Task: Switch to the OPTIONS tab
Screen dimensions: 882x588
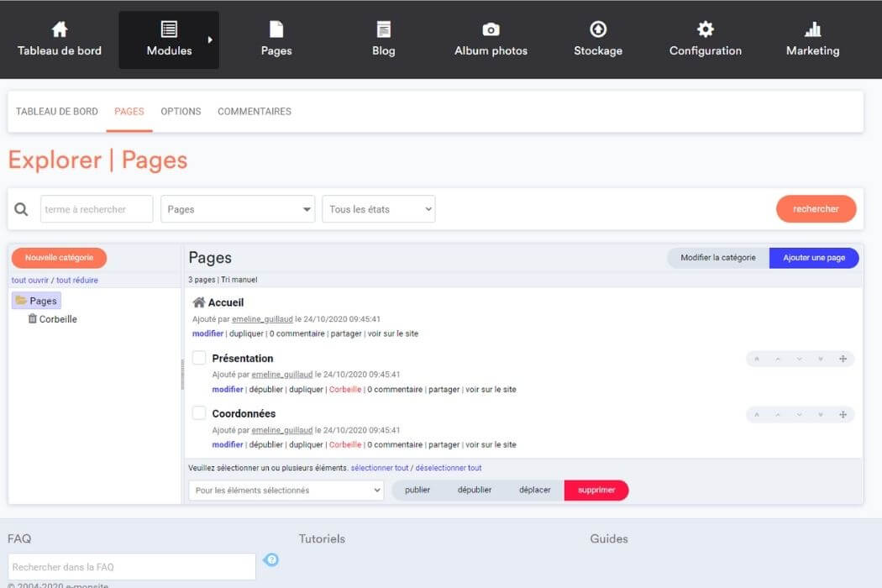Action: click(180, 111)
